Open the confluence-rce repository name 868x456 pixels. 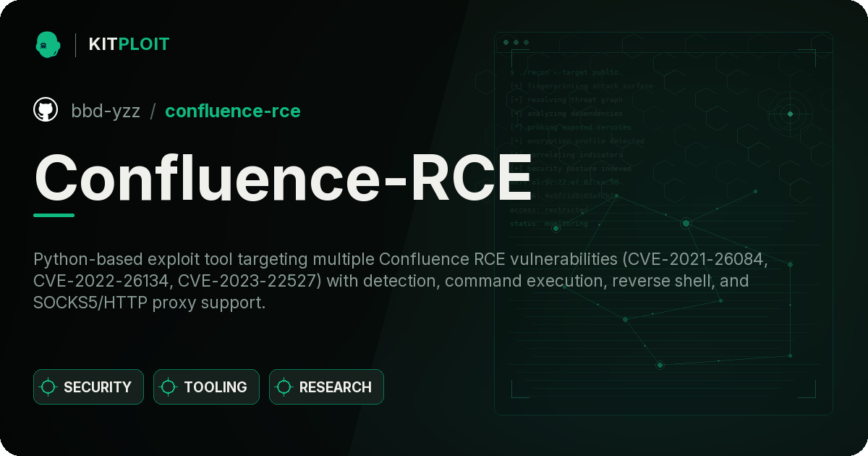coord(233,111)
